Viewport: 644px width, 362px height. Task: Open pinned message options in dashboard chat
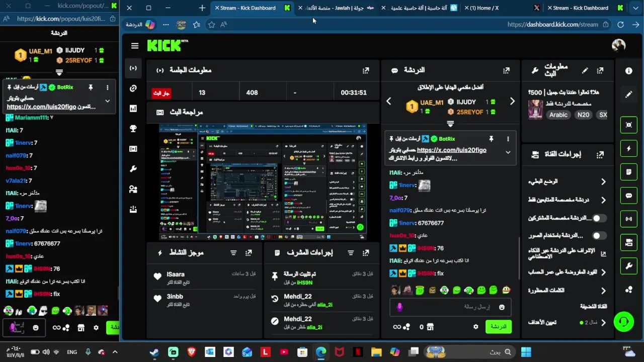tap(508, 139)
